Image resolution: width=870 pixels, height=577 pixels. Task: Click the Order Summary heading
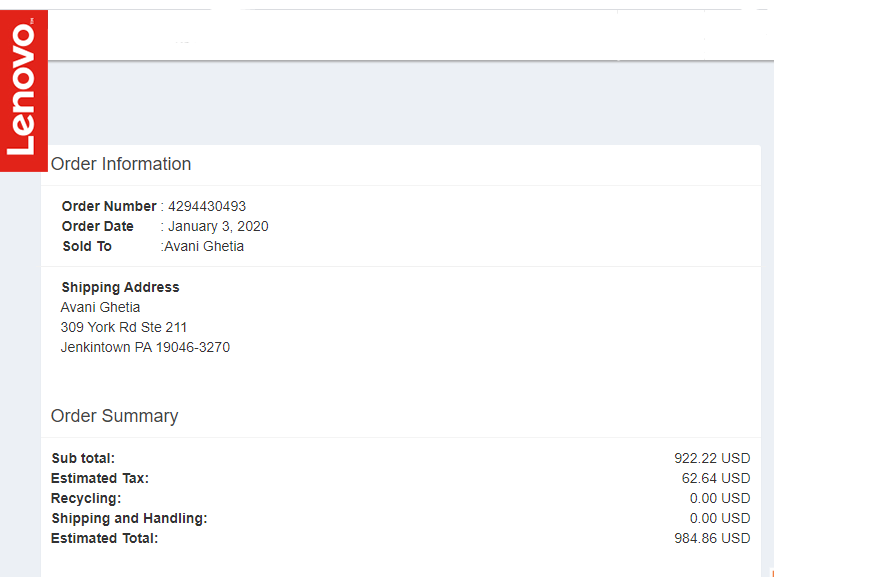(114, 416)
